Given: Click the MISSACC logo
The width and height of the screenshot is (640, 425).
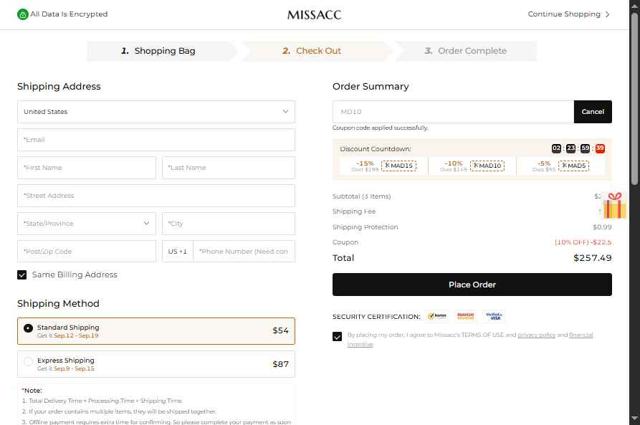Looking at the screenshot, I should point(314,15).
